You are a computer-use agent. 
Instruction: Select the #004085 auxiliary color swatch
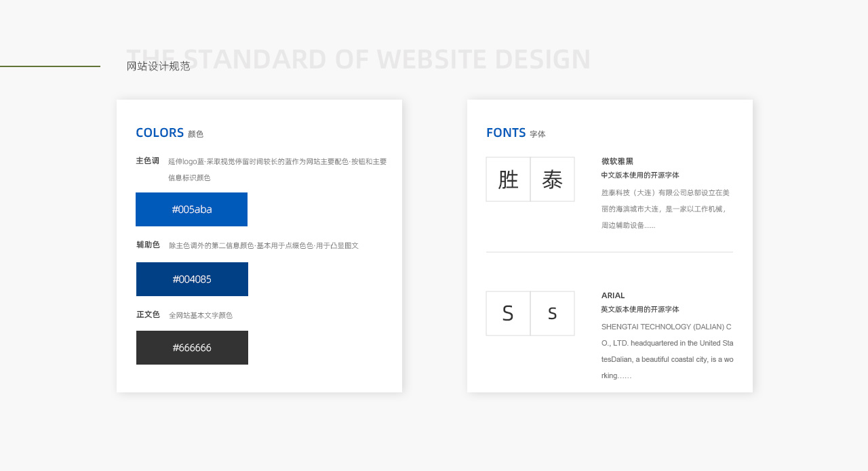coord(192,279)
